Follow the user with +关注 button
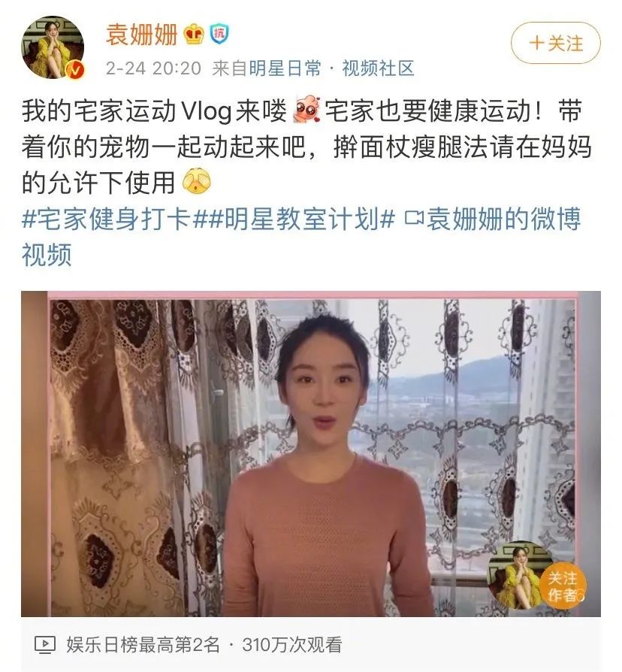622x672 pixels. click(x=556, y=43)
